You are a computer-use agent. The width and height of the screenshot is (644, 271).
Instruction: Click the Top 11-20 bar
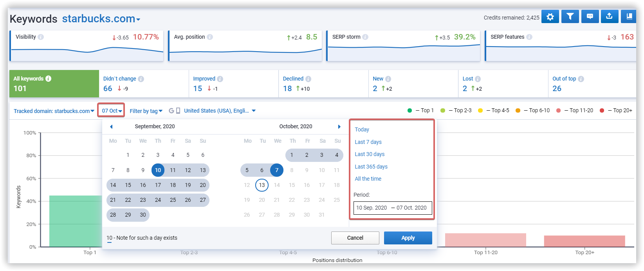(x=485, y=240)
